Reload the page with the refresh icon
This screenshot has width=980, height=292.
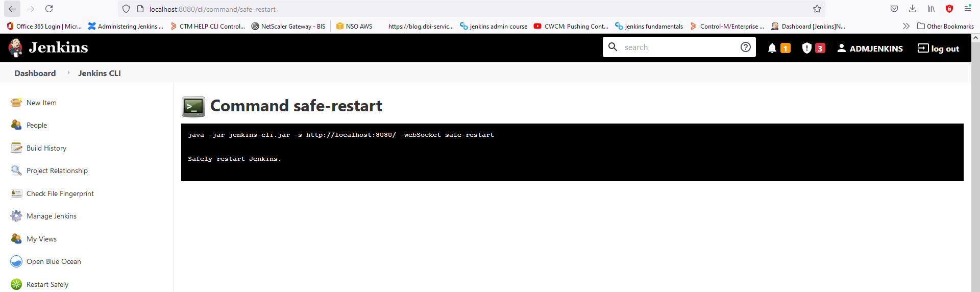point(49,9)
